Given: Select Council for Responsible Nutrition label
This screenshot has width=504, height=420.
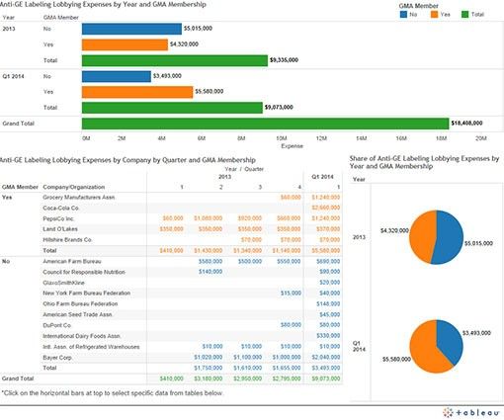Looking at the screenshot, I should pyautogui.click(x=84, y=272).
